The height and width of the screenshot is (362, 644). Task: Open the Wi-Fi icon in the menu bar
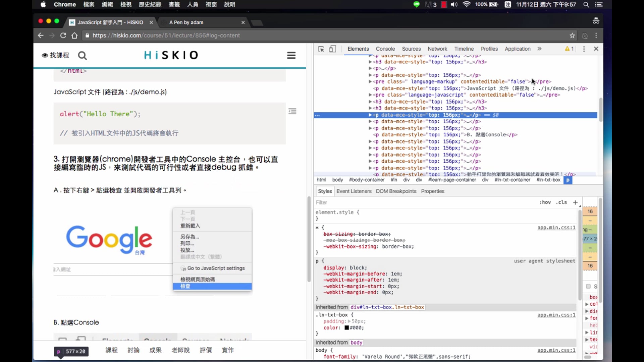(x=467, y=4)
